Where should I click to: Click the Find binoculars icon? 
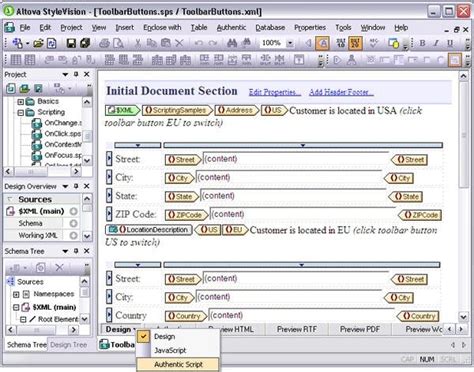232,43
